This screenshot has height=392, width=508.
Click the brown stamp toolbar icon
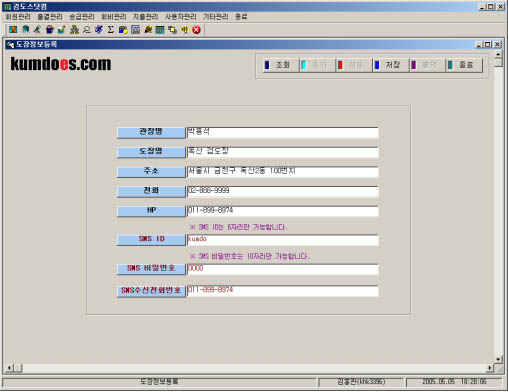point(148,30)
